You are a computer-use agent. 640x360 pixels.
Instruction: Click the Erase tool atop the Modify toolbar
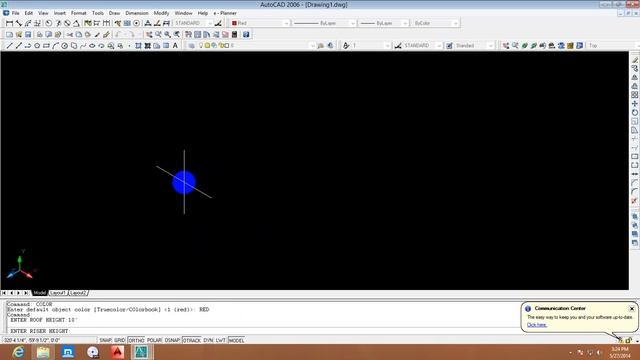point(635,60)
